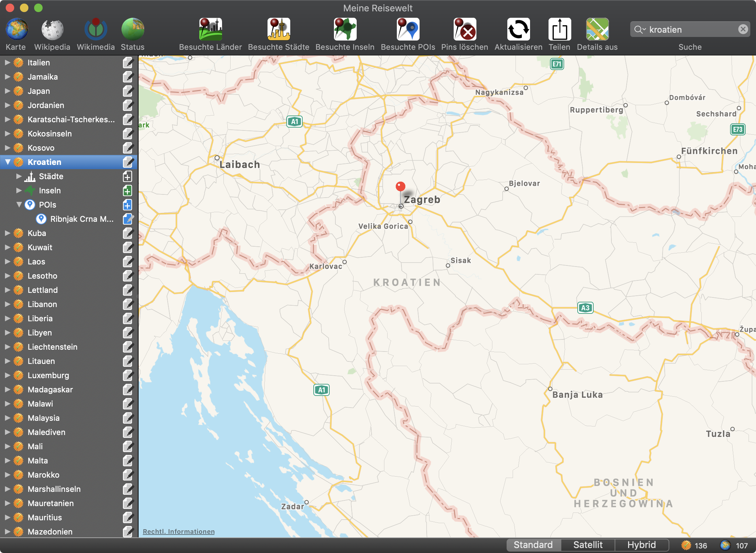Toggle visited badge for Marokko
The image size is (756, 553).
pyautogui.click(x=18, y=475)
